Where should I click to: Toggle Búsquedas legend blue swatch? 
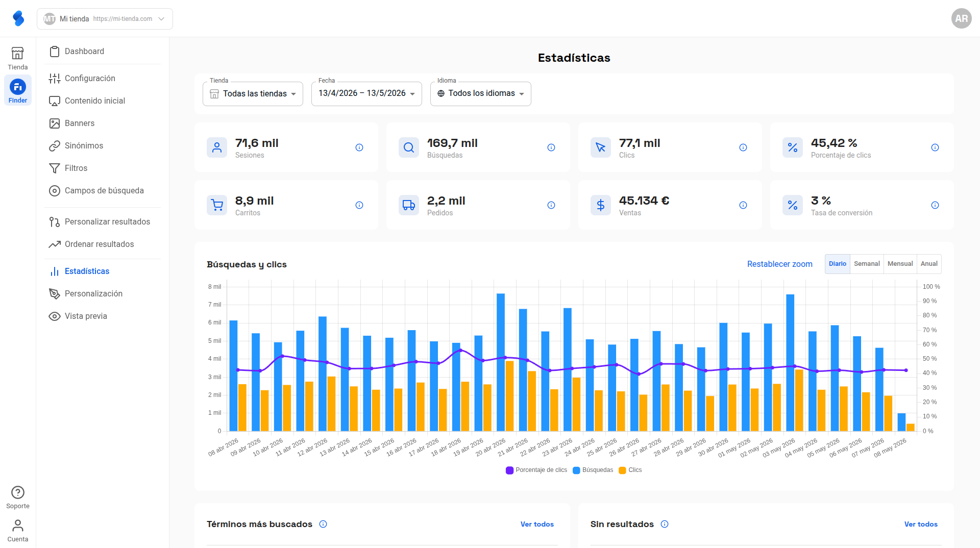point(576,470)
